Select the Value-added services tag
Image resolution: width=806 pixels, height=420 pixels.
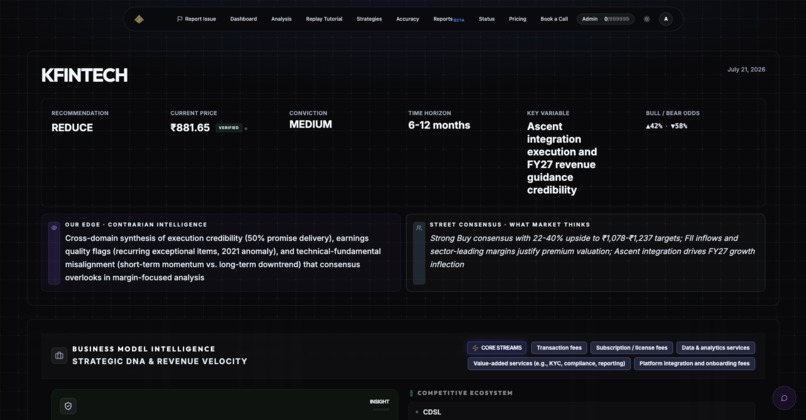(549, 363)
